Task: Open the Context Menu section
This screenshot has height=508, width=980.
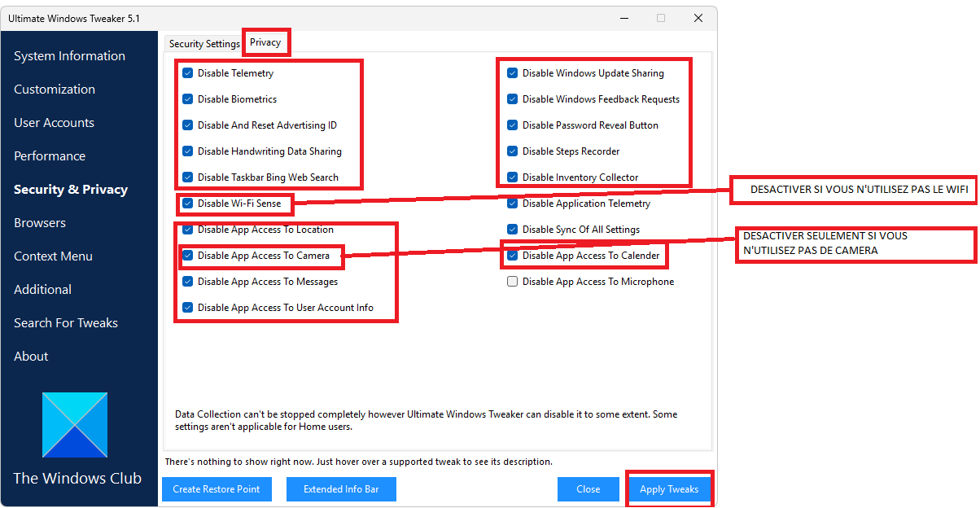Action: pyautogui.click(x=53, y=256)
